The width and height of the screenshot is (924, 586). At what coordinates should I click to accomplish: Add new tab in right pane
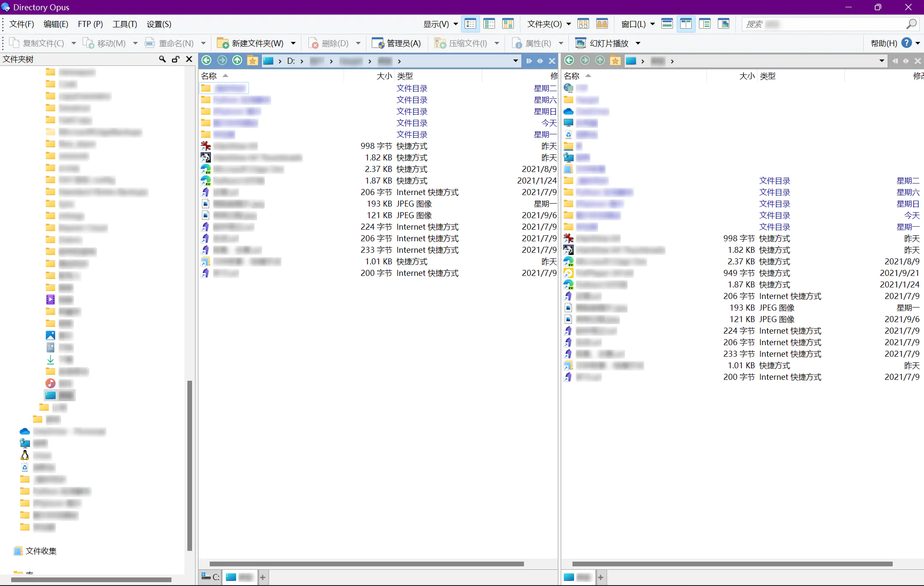pyautogui.click(x=601, y=577)
